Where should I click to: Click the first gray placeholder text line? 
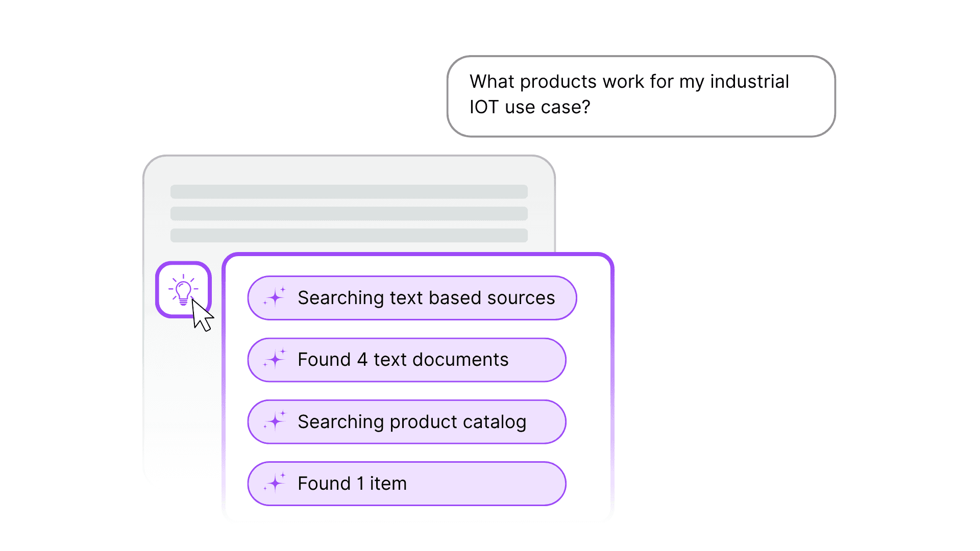pyautogui.click(x=349, y=192)
